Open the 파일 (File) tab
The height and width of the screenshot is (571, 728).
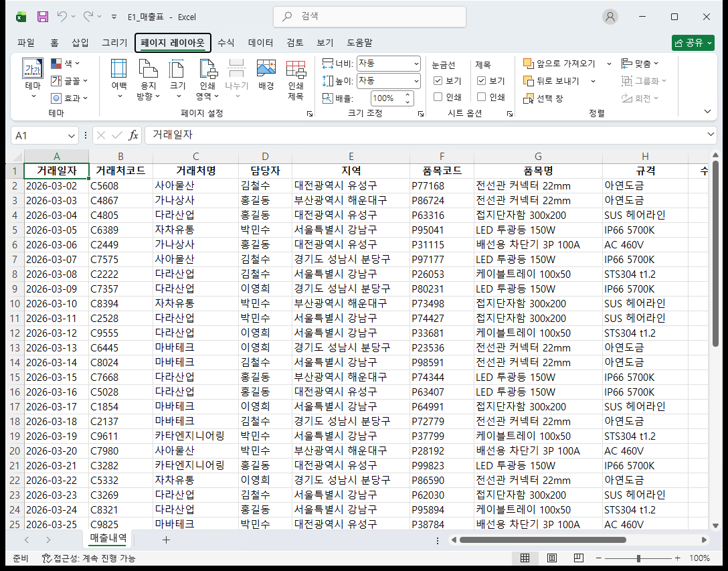[26, 43]
